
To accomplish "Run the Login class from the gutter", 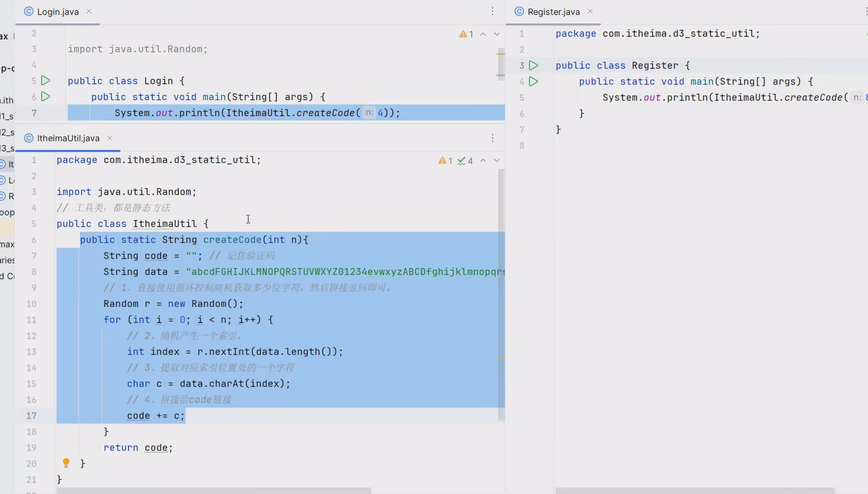I will (x=46, y=80).
